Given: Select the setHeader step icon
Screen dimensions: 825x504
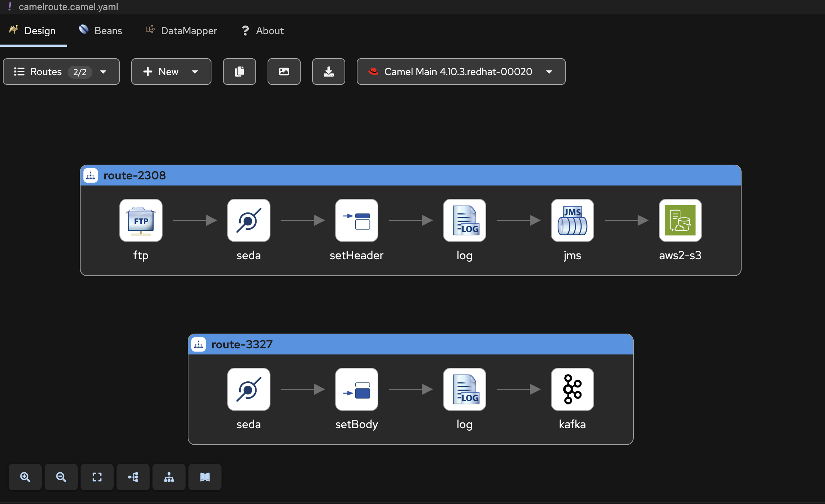Looking at the screenshot, I should click(356, 220).
